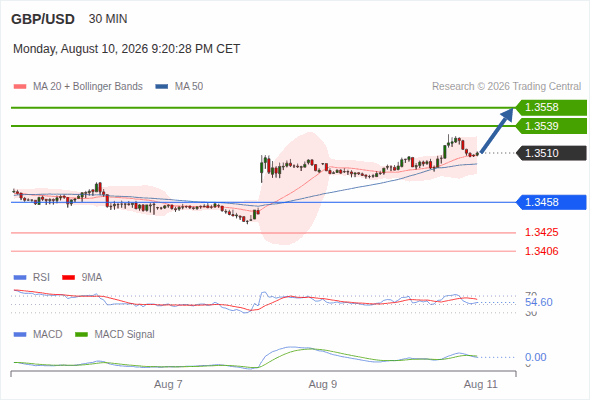This screenshot has width=590, height=400.
Task: Click the 1.3425 support level value
Action: coord(541,232)
